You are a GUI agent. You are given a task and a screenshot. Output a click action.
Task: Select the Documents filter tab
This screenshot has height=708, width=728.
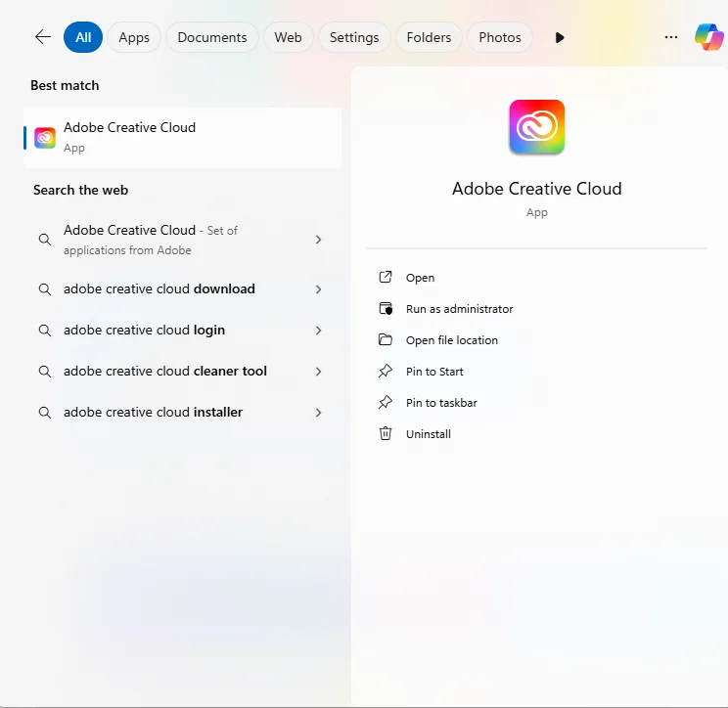[211, 37]
